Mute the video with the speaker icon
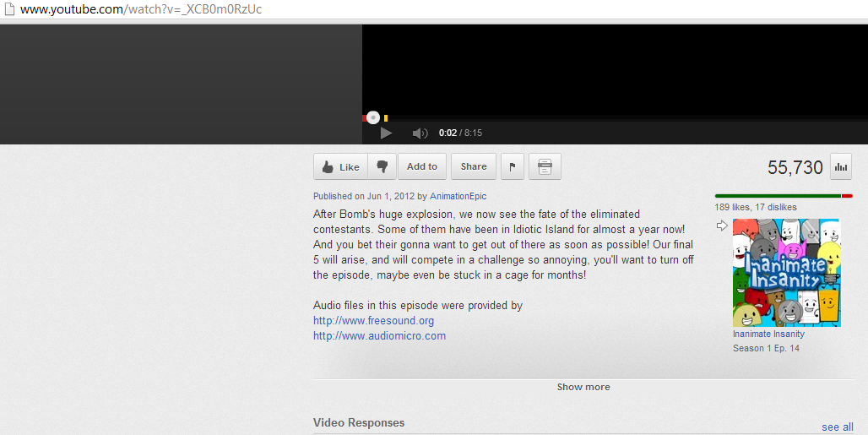The width and height of the screenshot is (868, 435). [x=420, y=133]
